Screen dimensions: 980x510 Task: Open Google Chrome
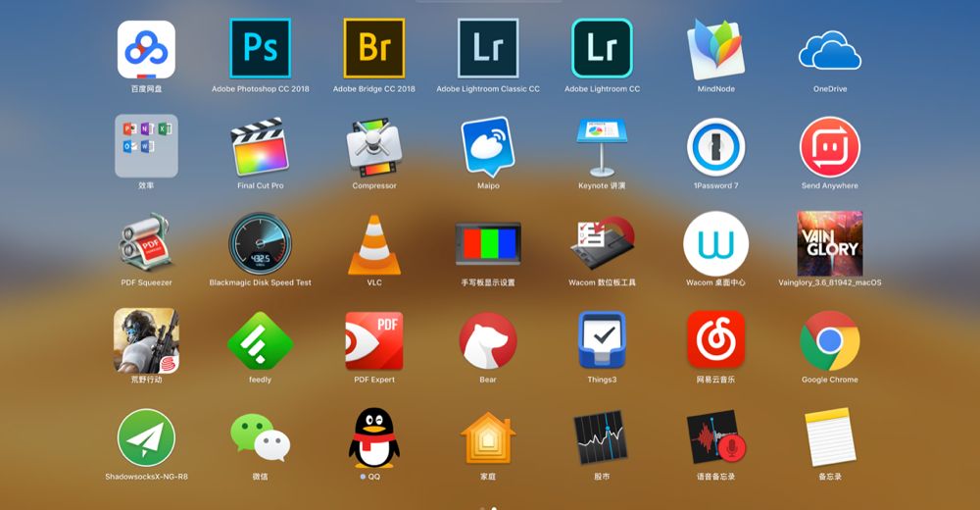[830, 341]
